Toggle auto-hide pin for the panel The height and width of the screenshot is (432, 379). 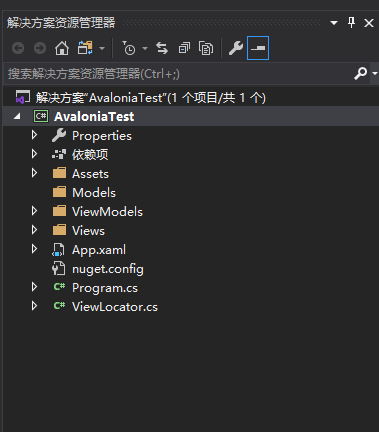click(351, 23)
